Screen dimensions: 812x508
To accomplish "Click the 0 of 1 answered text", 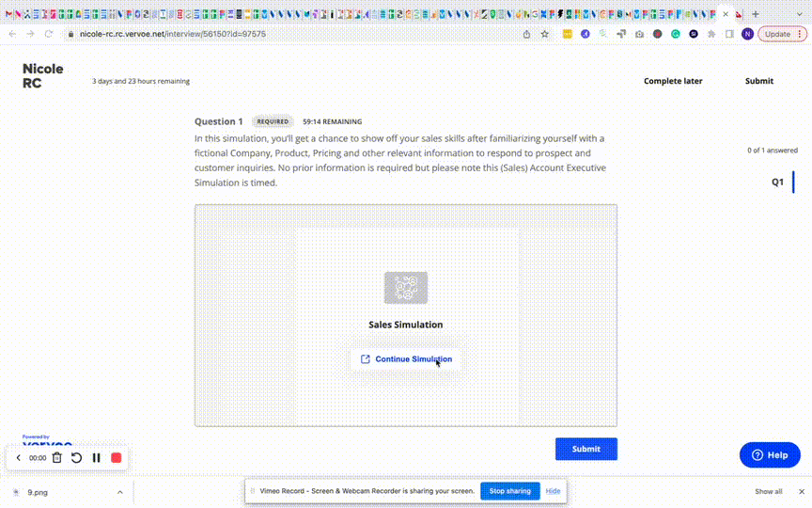I will point(773,151).
